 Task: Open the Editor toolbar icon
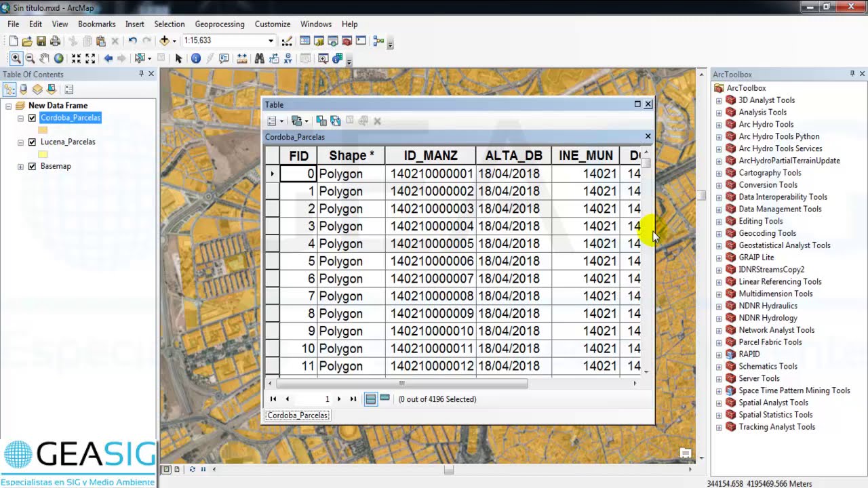tap(287, 41)
